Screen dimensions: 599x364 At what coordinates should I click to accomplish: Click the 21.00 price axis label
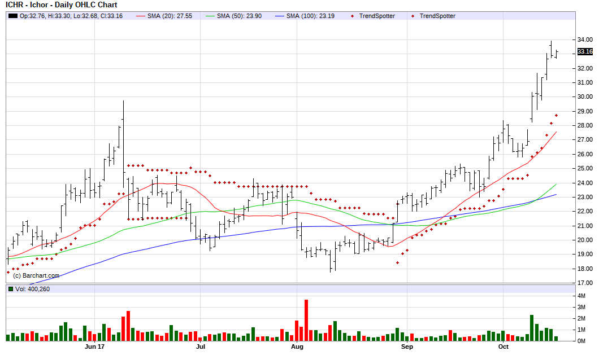click(x=585, y=226)
